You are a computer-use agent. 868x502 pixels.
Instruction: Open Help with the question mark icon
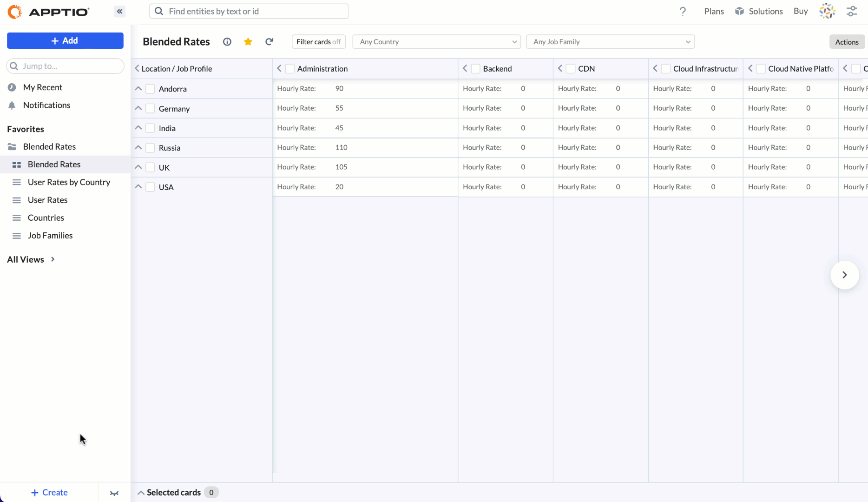coord(683,11)
